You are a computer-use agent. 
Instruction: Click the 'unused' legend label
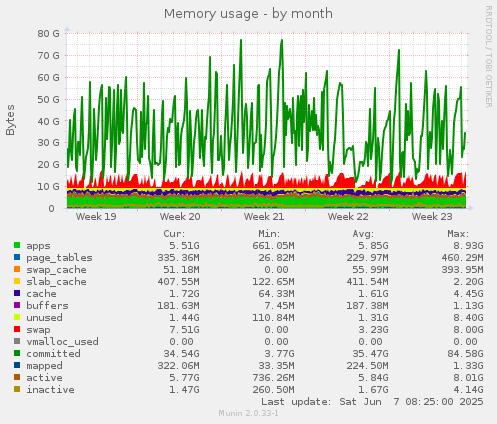click(44, 318)
